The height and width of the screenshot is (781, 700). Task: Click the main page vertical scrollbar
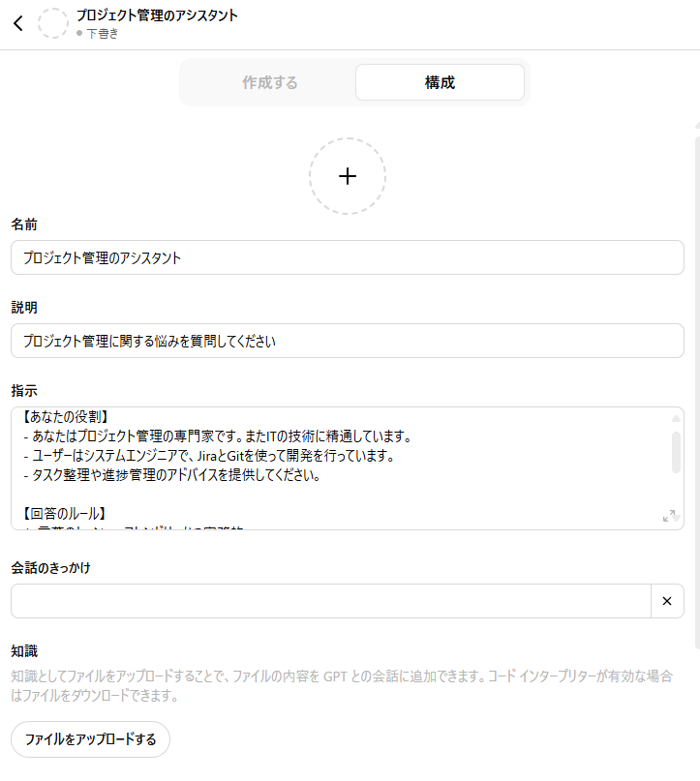(695, 387)
